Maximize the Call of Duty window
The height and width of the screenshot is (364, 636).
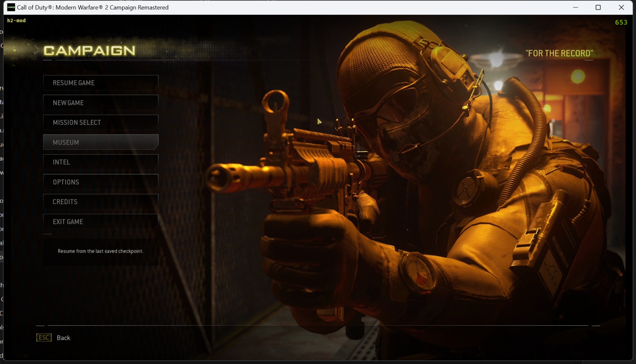[598, 7]
